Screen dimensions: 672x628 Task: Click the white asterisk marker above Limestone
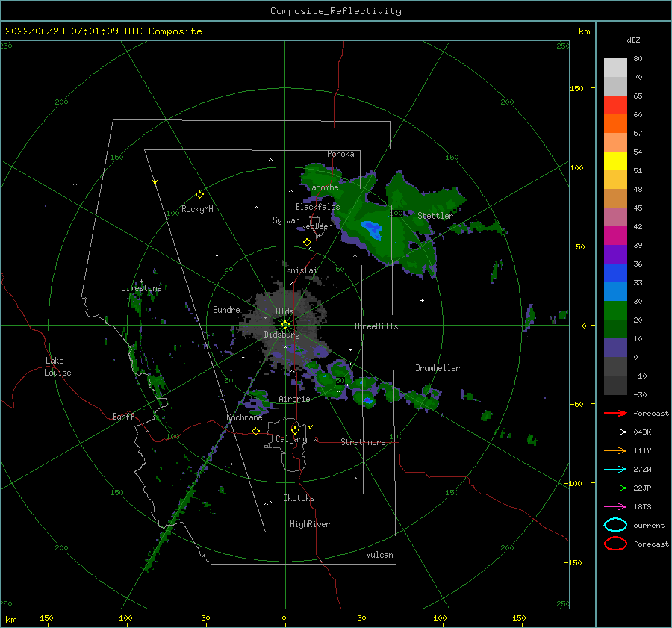pyautogui.click(x=141, y=282)
